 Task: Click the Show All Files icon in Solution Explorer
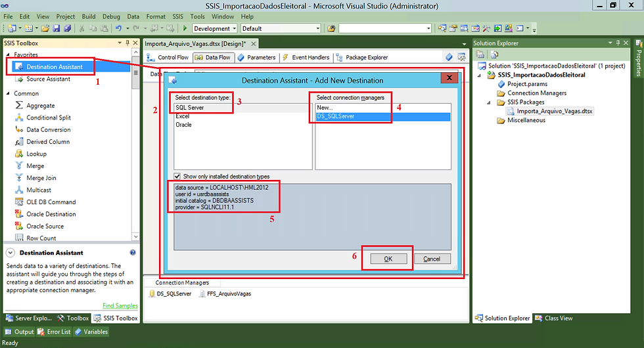pyautogui.click(x=480, y=54)
